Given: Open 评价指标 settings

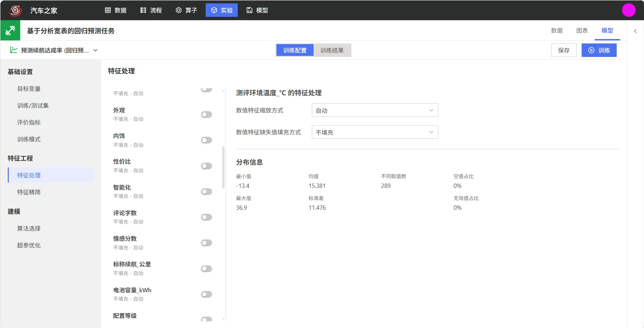Looking at the screenshot, I should (29, 122).
